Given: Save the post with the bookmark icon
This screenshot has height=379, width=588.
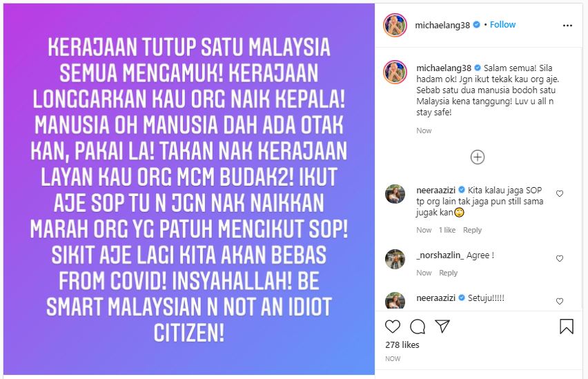Looking at the screenshot, I should pos(566,326).
